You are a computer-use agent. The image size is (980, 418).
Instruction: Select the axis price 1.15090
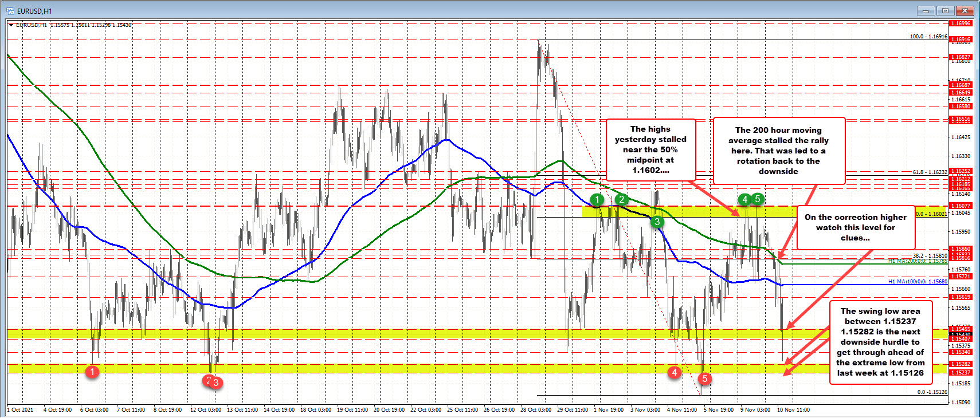click(x=961, y=403)
